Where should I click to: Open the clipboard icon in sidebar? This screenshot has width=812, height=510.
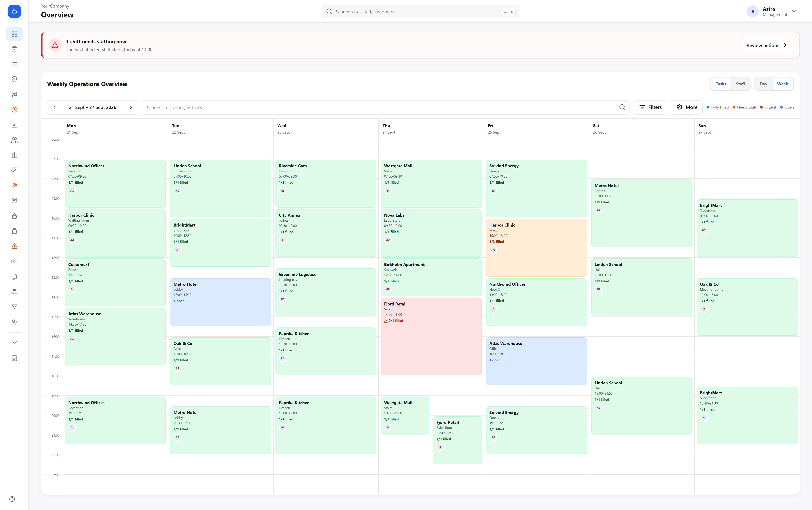[x=14, y=231]
